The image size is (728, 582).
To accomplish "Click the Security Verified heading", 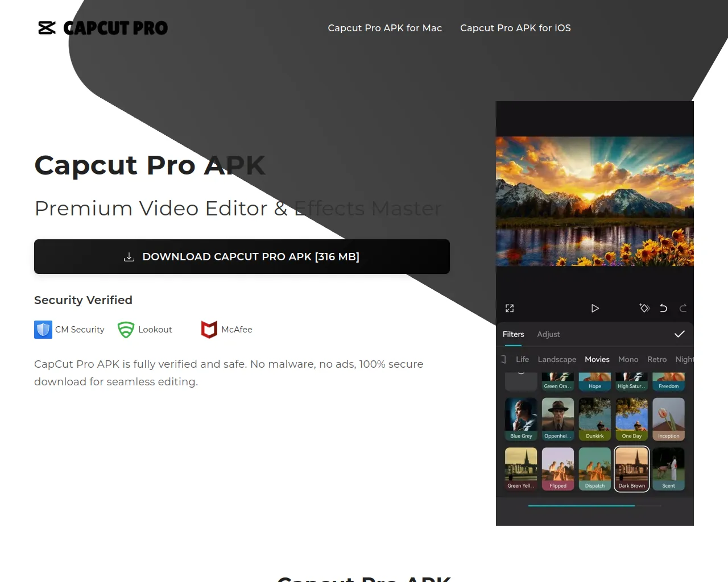I will coord(83,300).
